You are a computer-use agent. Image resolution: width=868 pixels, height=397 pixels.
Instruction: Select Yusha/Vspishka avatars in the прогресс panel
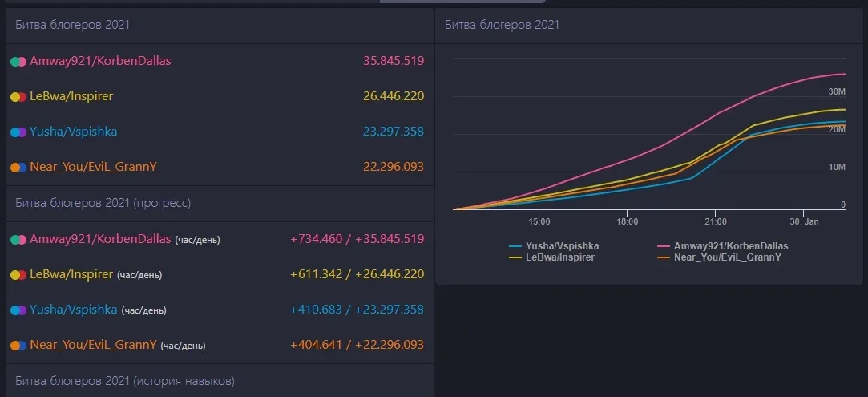tap(18, 310)
